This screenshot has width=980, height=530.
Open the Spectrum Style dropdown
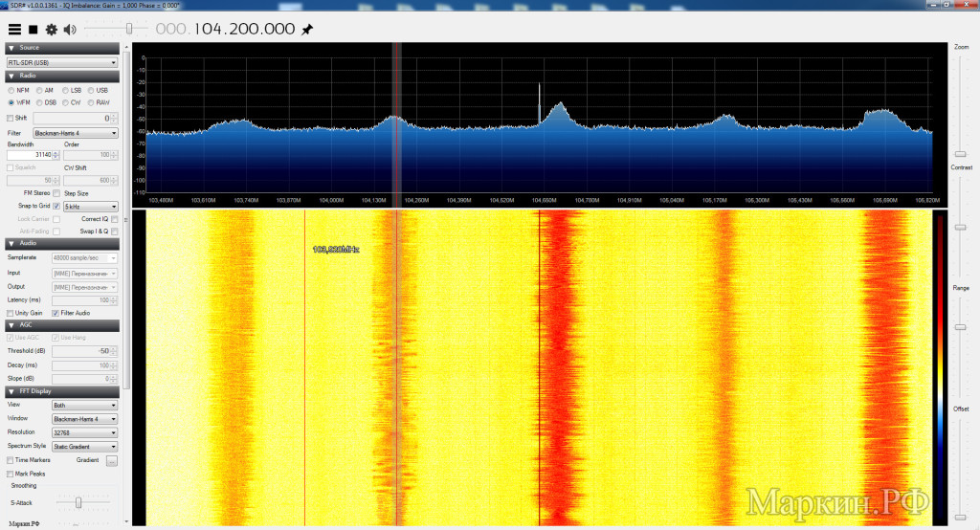click(85, 446)
